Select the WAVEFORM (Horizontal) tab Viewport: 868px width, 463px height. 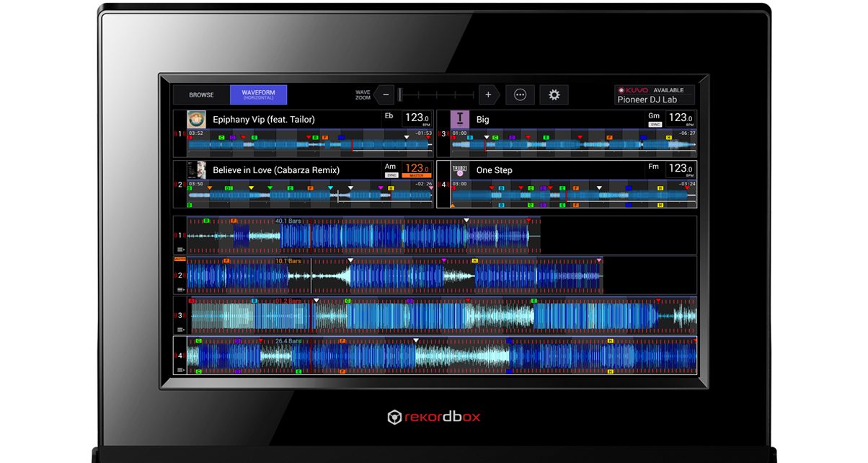[258, 94]
